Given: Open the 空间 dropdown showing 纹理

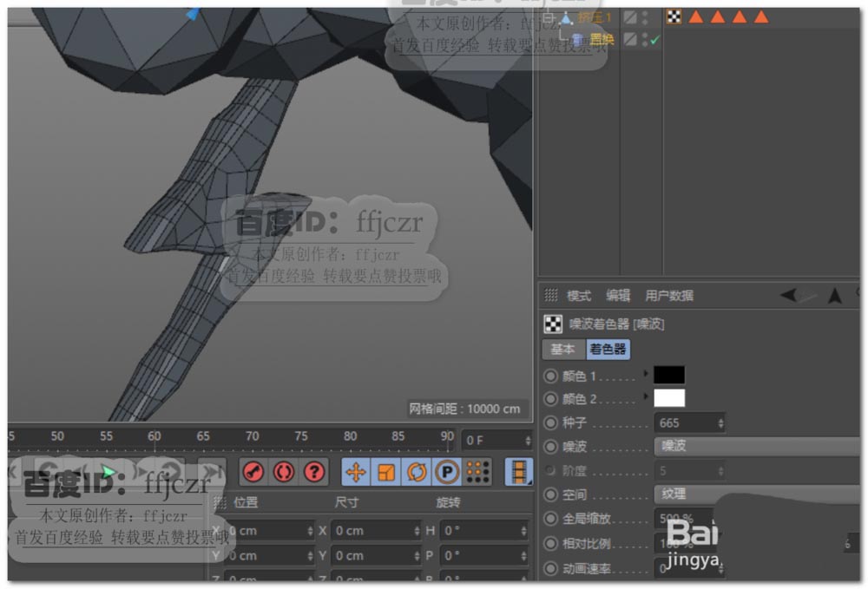Looking at the screenshot, I should point(755,494).
